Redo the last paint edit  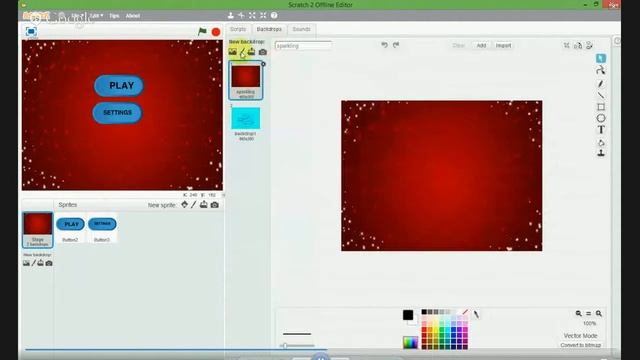coord(396,45)
